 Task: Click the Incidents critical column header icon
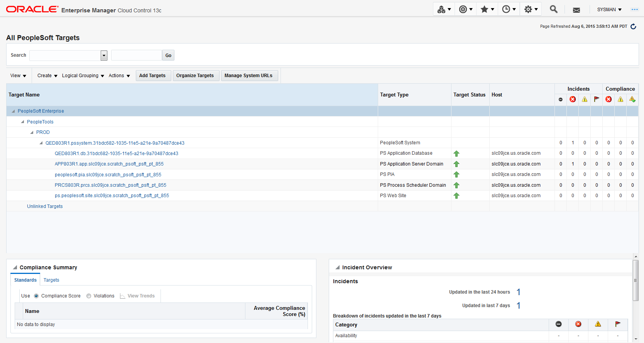[573, 99]
